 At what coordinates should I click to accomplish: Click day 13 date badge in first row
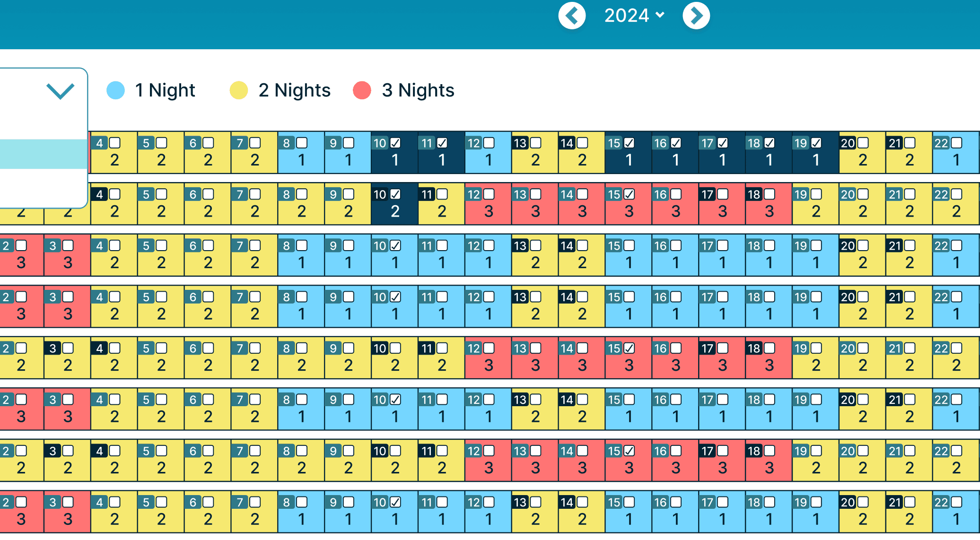pos(520,143)
